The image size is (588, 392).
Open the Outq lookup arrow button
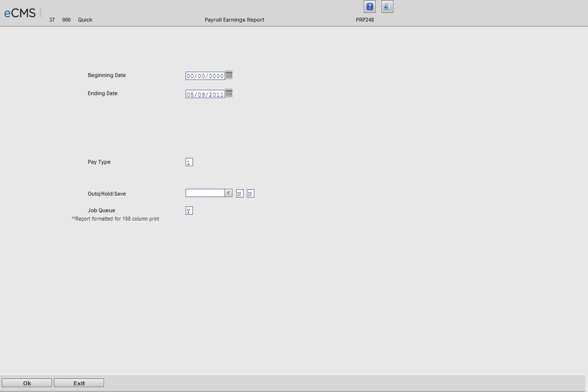[x=229, y=193]
